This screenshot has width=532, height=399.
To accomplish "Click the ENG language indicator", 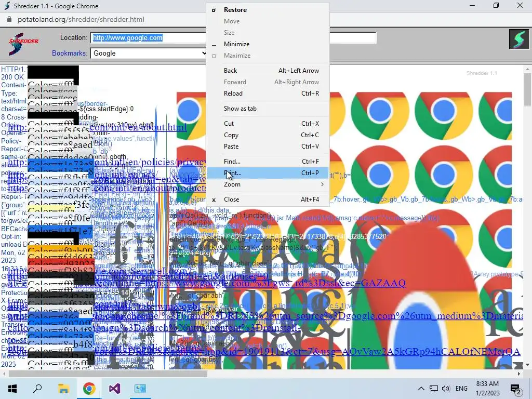I will [x=461, y=389].
